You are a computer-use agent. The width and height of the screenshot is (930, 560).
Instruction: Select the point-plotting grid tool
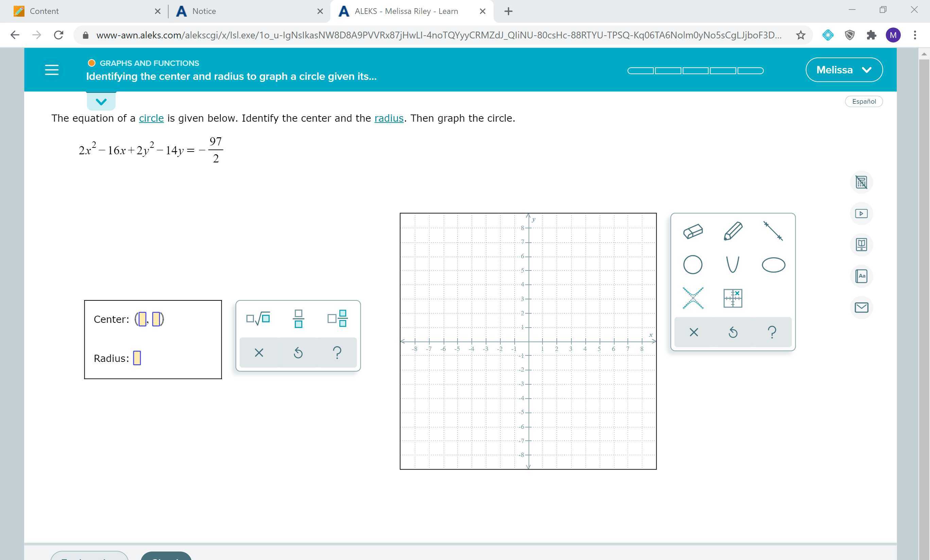click(733, 297)
